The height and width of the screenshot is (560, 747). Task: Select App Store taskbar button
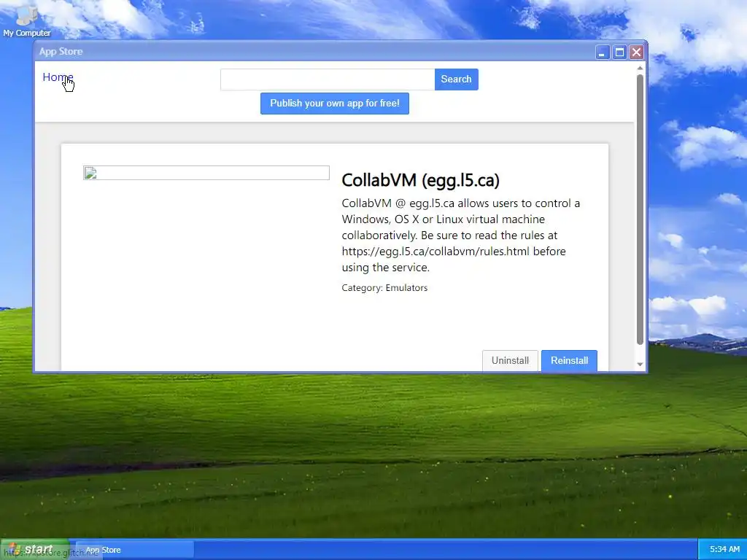point(134,550)
